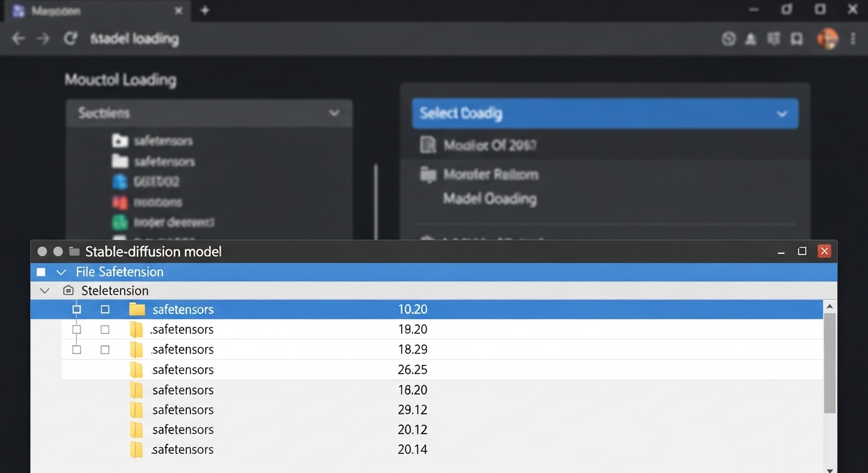The width and height of the screenshot is (868, 473).
Task: Click the browser back arrow
Action: point(18,39)
